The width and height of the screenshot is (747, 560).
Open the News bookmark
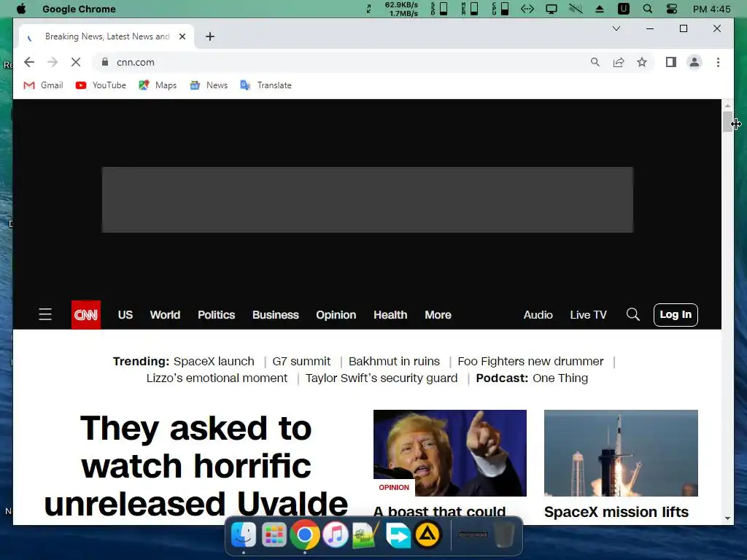tap(209, 85)
